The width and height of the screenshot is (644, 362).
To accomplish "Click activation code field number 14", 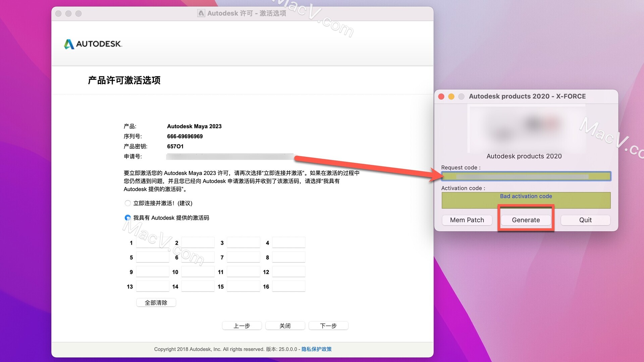I will coord(198,287).
